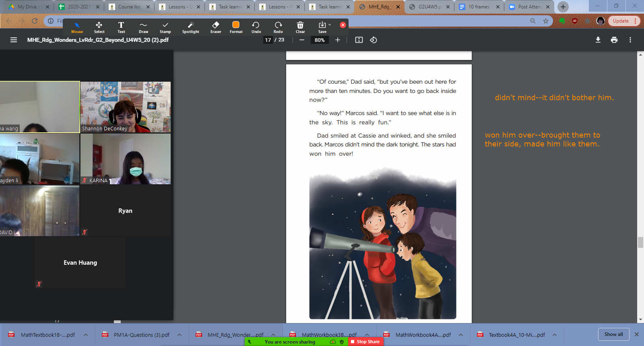The height and width of the screenshot is (346, 644).
Task: Expand MathTextbook1B download options chevron
Action: [86, 335]
